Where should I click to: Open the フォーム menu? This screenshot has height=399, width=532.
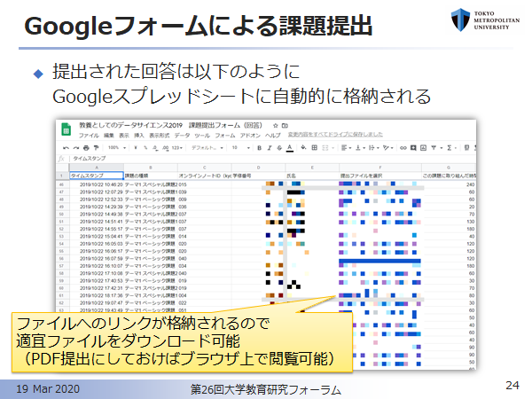pyautogui.click(x=225, y=136)
